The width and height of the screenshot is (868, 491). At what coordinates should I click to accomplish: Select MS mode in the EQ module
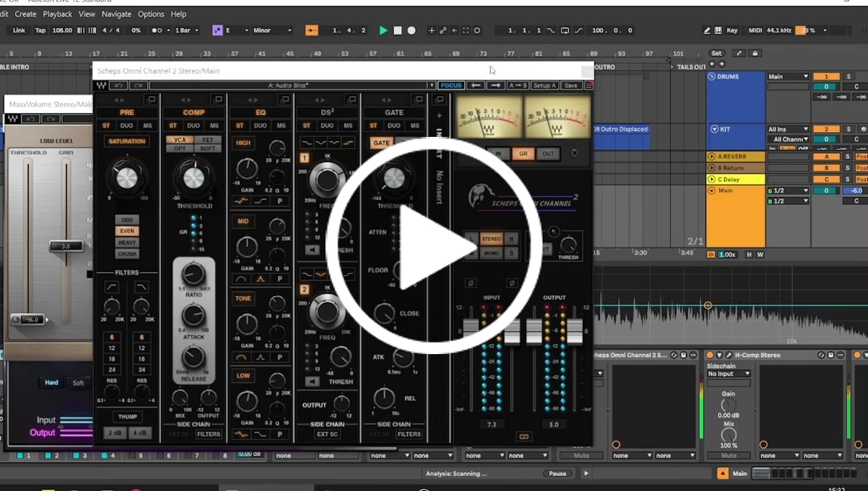coord(281,125)
